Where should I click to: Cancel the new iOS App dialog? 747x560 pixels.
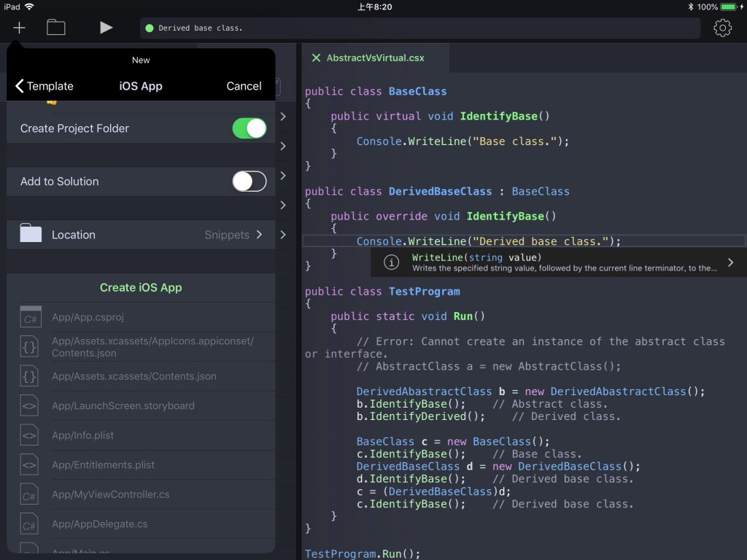pyautogui.click(x=244, y=86)
